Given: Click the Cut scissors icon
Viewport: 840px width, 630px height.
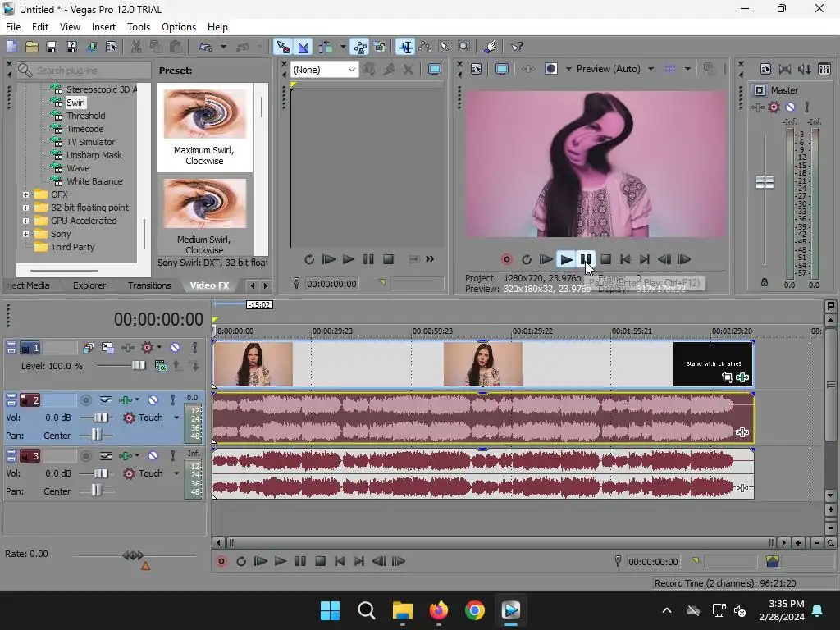Looking at the screenshot, I should coord(136,47).
